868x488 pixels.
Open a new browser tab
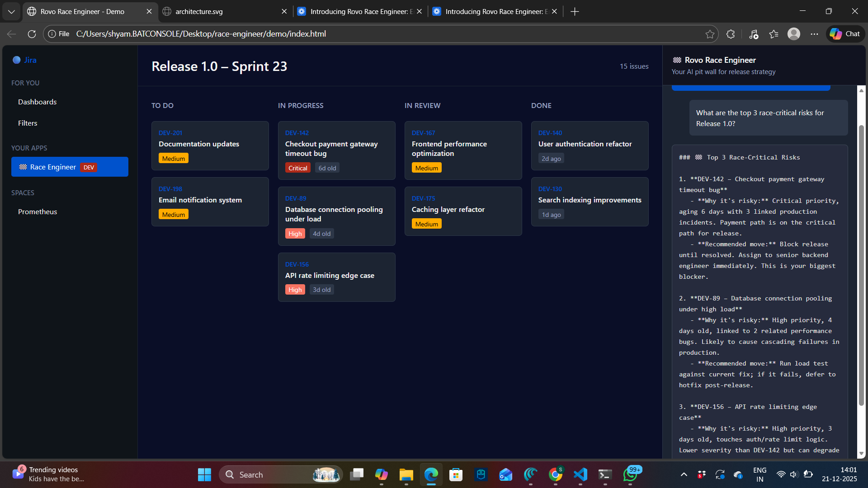(575, 12)
